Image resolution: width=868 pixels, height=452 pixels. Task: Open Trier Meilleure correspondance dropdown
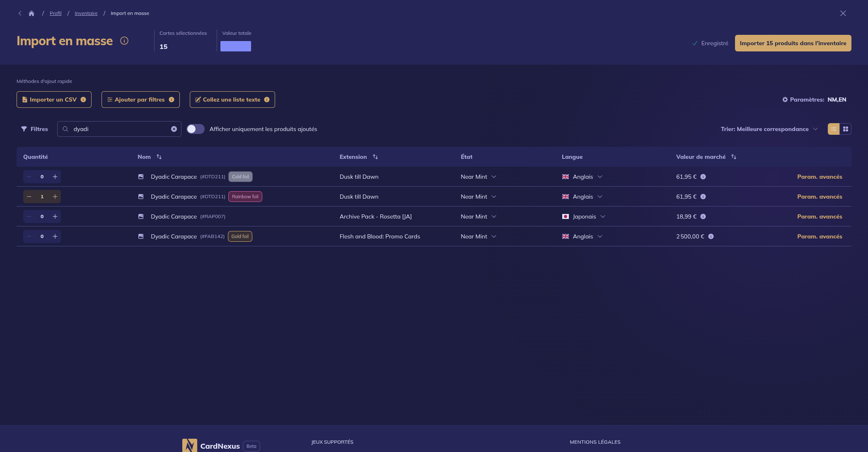tap(769, 129)
